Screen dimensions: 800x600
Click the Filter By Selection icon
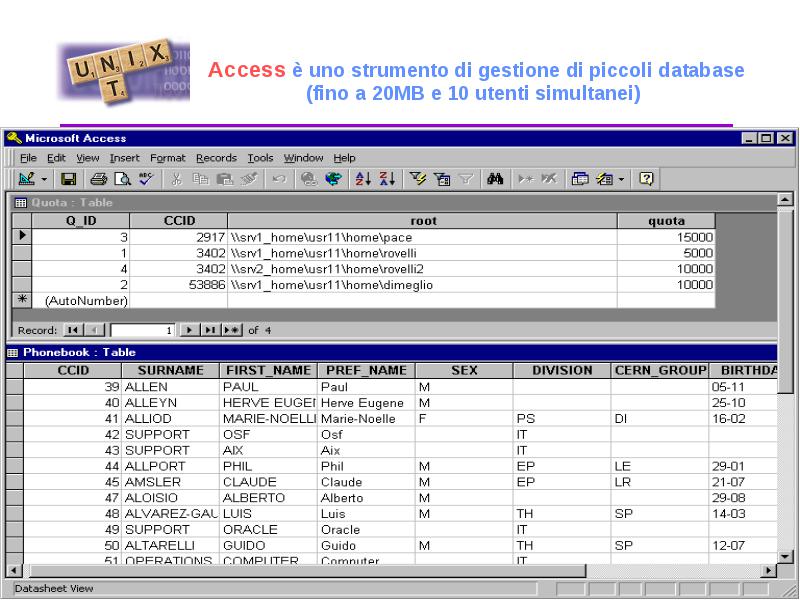417,179
